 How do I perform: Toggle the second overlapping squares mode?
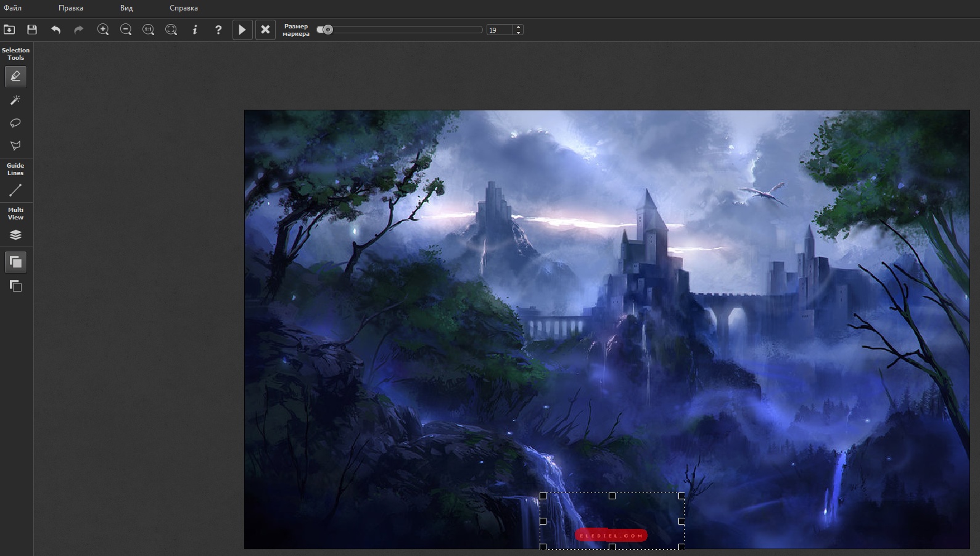[15, 285]
